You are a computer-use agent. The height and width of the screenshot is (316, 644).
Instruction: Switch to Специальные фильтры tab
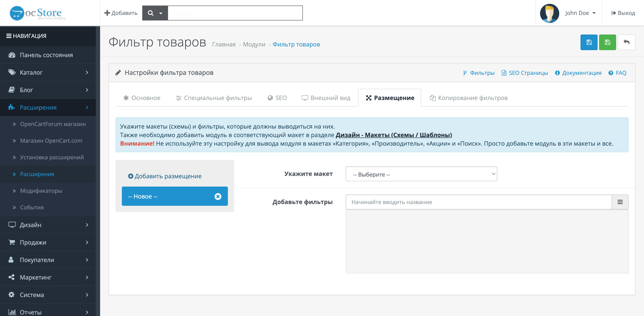(214, 98)
